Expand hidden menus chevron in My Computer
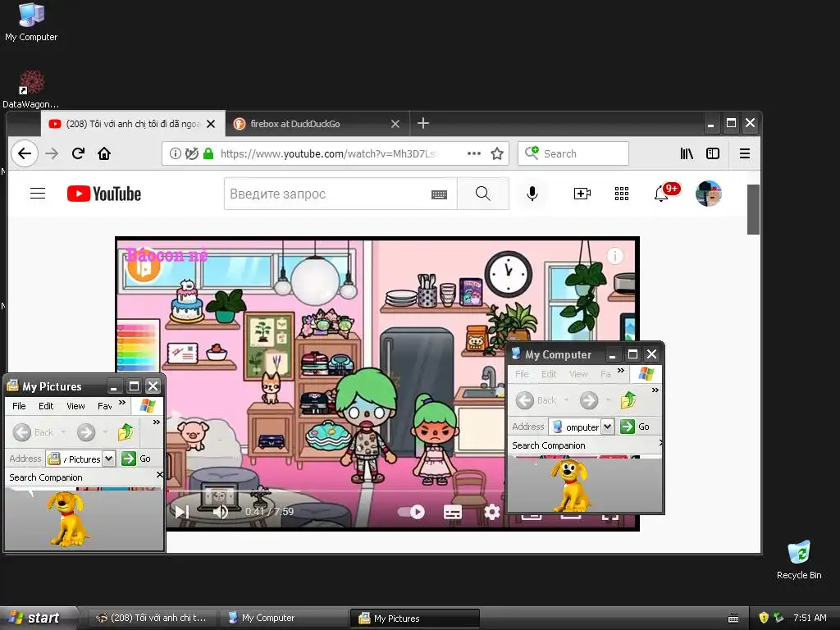 621,370
